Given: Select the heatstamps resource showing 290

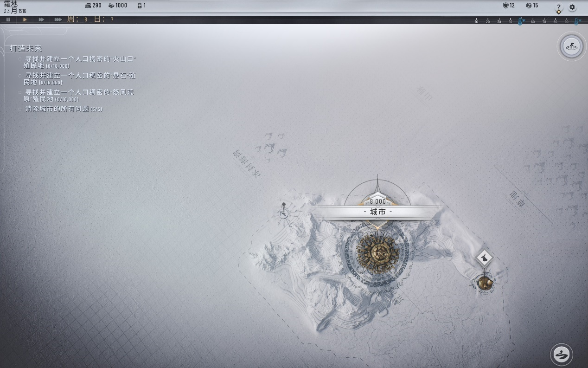Looking at the screenshot, I should [x=94, y=6].
